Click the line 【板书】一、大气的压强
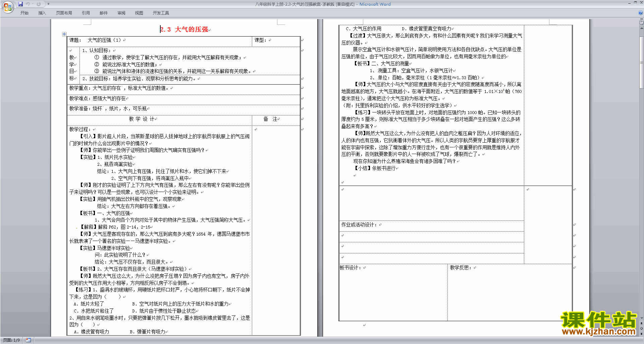Image resolution: width=644 pixels, height=344 pixels. pos(105,213)
